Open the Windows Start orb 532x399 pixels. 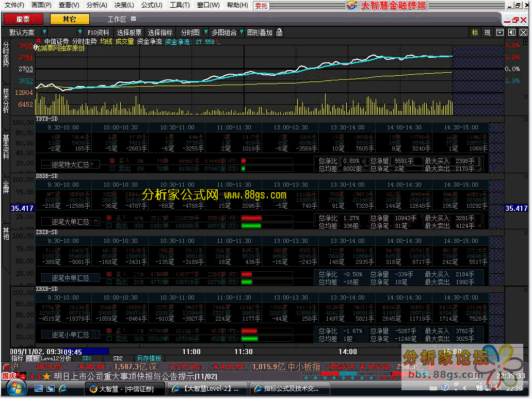15,389
